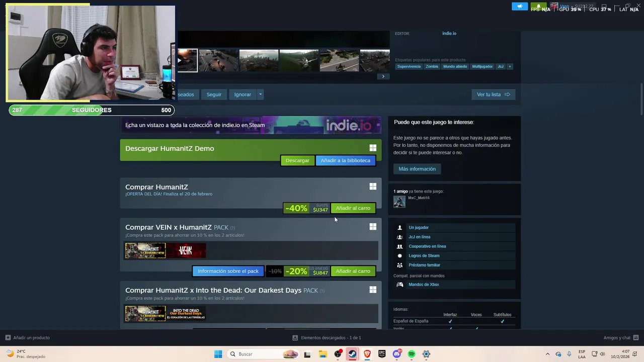Image resolution: width=644 pixels, height=362 pixels.
Task: Open Un jugador feature link
Action: [x=419, y=228]
